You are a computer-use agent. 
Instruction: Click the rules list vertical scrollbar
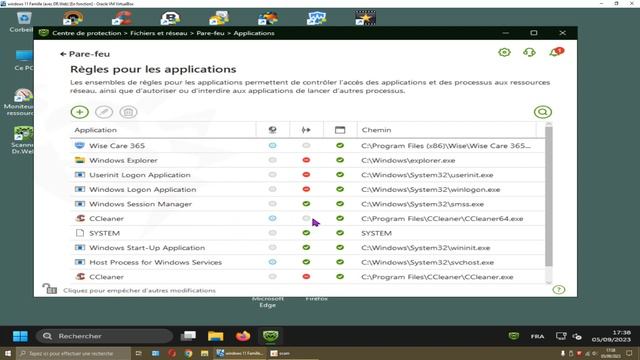(x=549, y=196)
